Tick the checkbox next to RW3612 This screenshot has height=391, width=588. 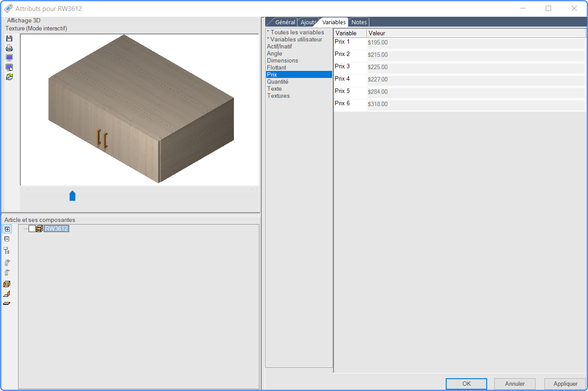[32, 229]
